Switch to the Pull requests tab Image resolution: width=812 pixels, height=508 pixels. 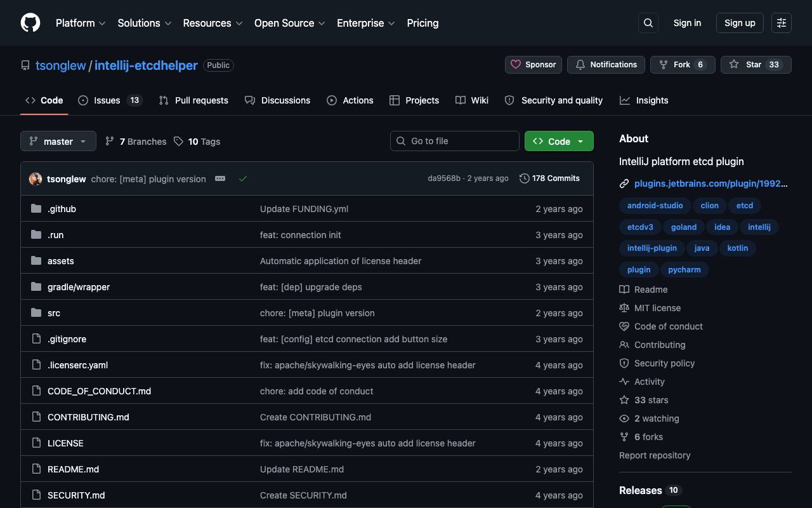(x=193, y=100)
